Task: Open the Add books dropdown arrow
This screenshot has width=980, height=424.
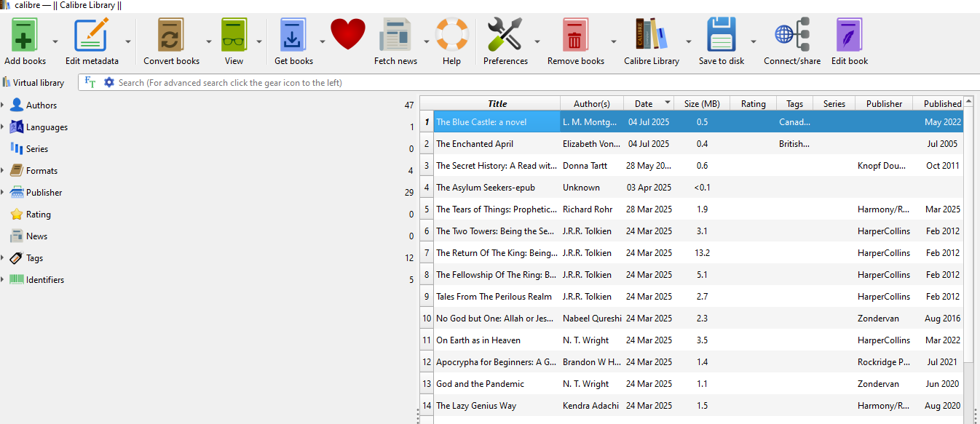Action: pos(55,41)
